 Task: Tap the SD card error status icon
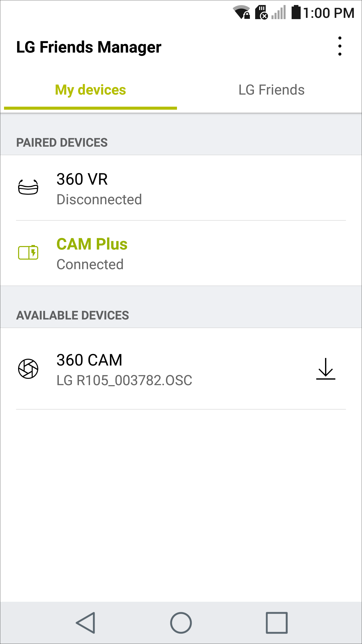(261, 12)
